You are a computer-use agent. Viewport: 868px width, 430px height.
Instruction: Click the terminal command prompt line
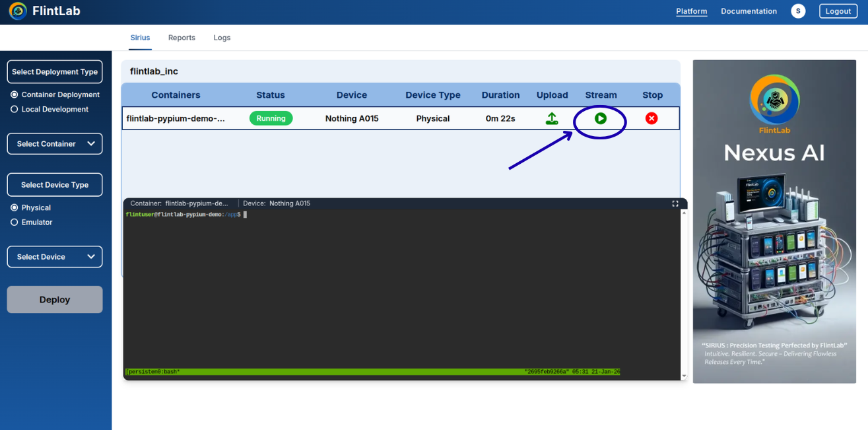pyautogui.click(x=186, y=215)
